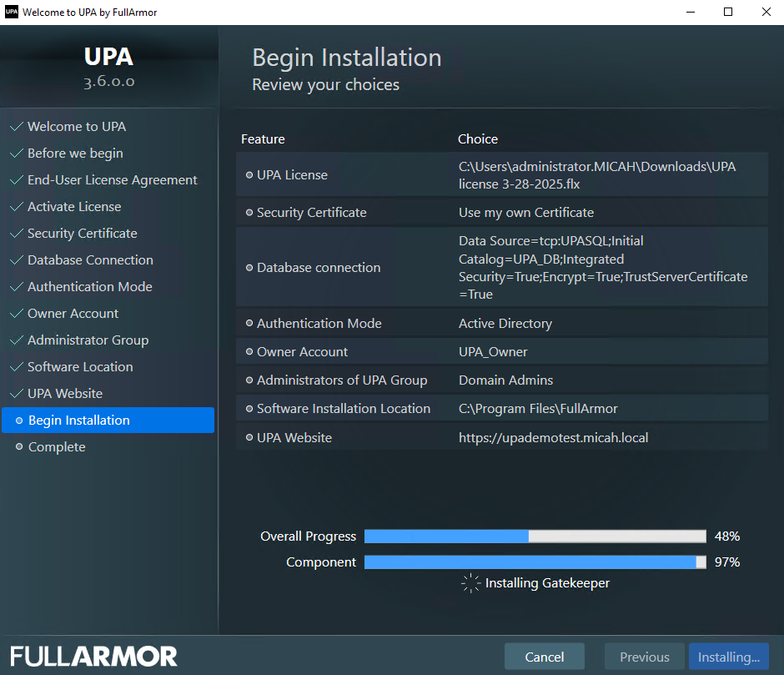This screenshot has width=784, height=675.
Task: Open the End-User License Agreement step
Action: pos(112,180)
